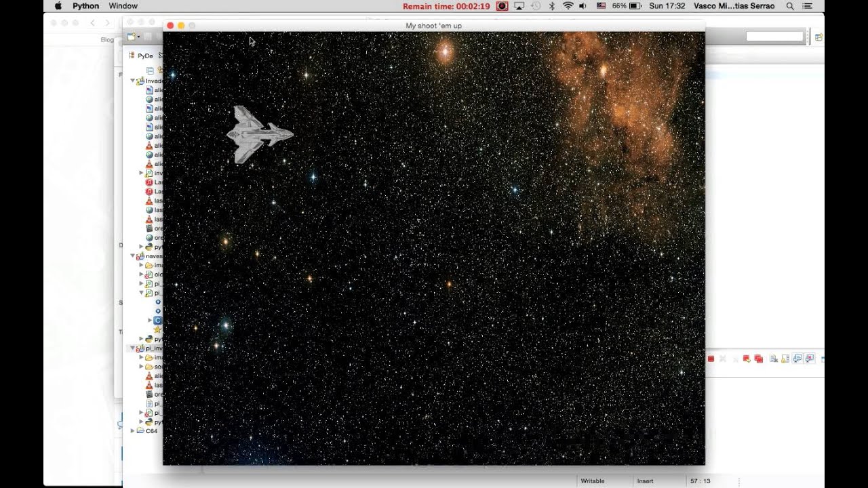The height and width of the screenshot is (488, 868).
Task: Expand the ima folder under naves project
Action: point(141,265)
